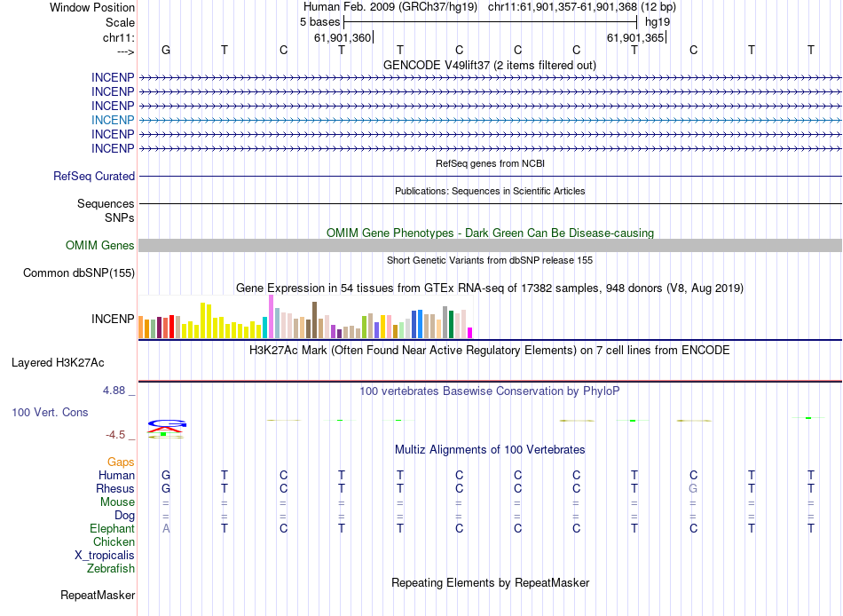Click chr11:61,901,357-61,901,368 (12 bp) position text
This screenshot has height=616, width=843.
[582, 7]
